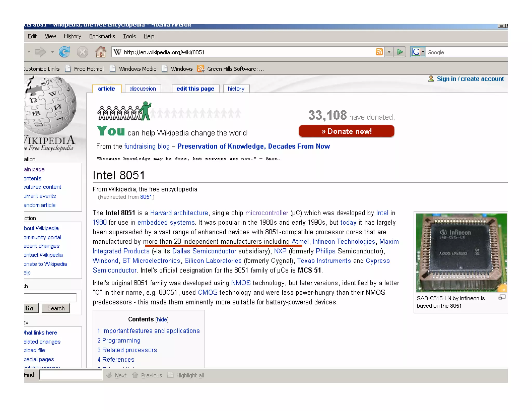Click the Donate now button
The image size is (532, 411).
(x=346, y=131)
